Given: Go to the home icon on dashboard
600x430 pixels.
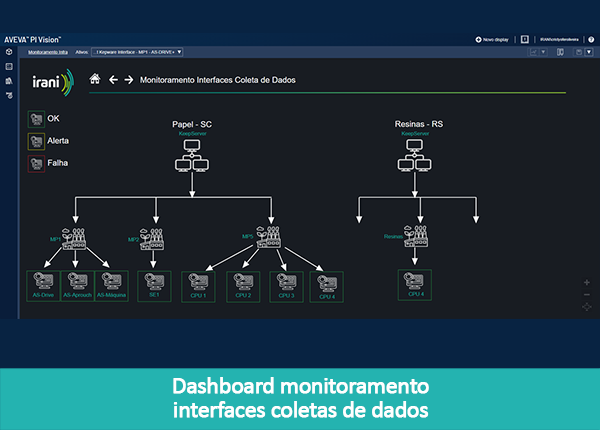Looking at the screenshot, I should point(95,79).
